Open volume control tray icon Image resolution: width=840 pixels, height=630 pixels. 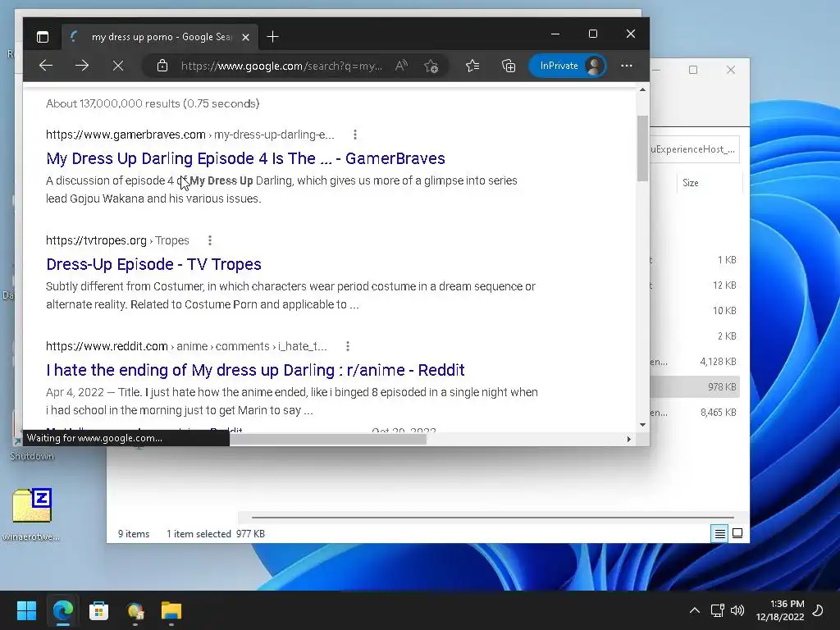(x=737, y=610)
